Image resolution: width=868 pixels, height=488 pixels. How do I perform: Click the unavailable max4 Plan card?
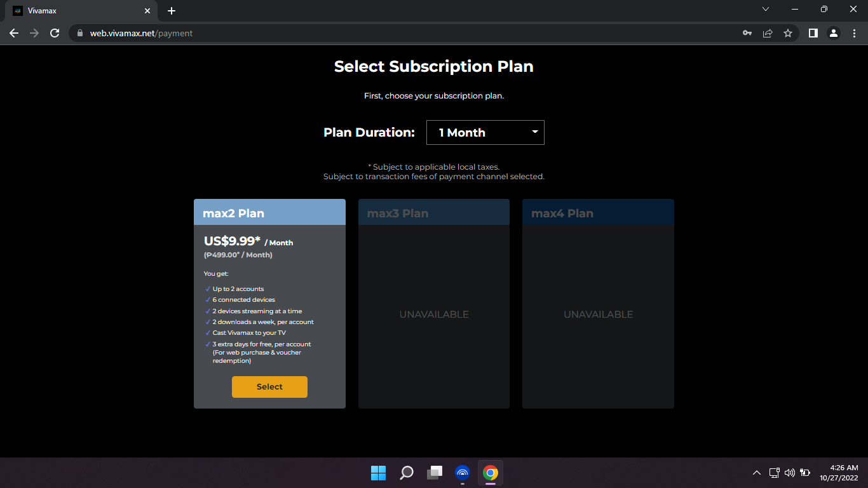[x=598, y=304]
